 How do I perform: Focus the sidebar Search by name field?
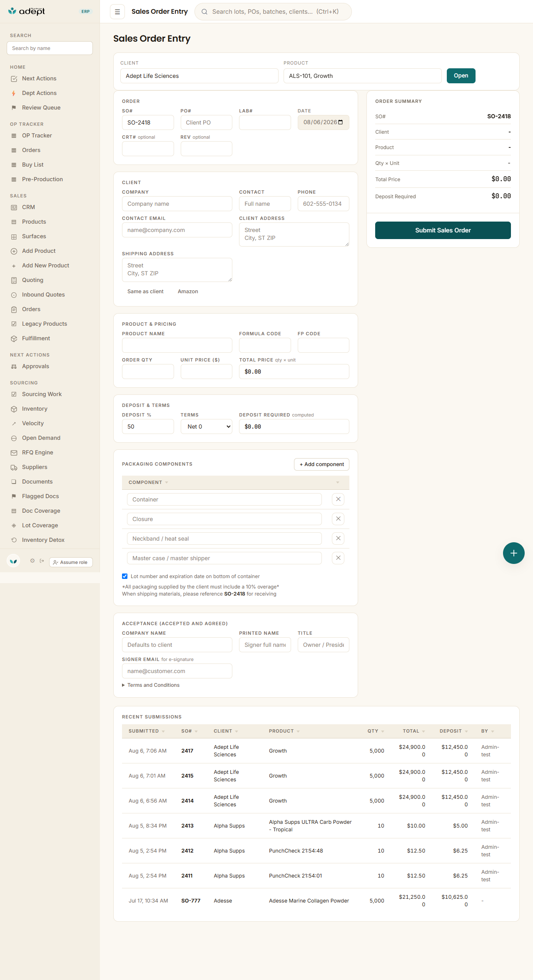[50, 48]
